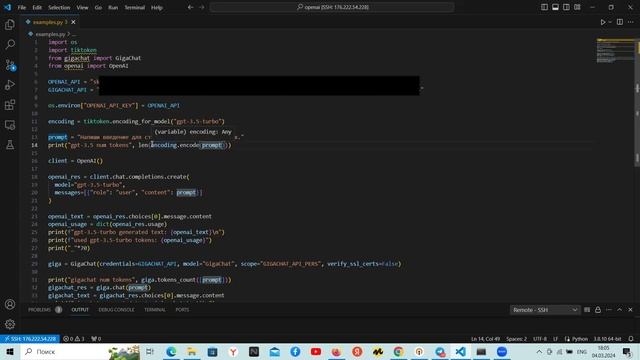
Task: Switch to the DEBUG CONSOLE tab
Action: click(116, 310)
